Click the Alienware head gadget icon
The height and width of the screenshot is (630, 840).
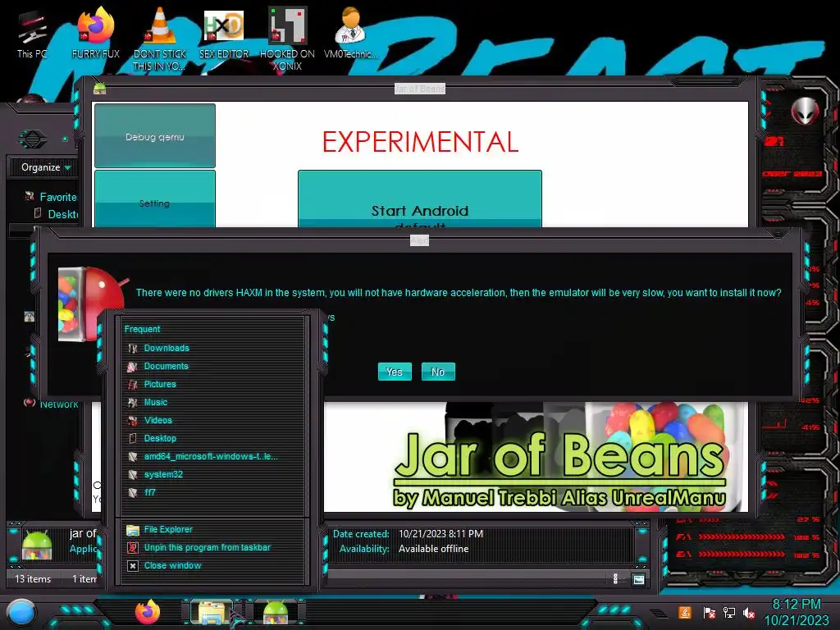click(x=806, y=111)
